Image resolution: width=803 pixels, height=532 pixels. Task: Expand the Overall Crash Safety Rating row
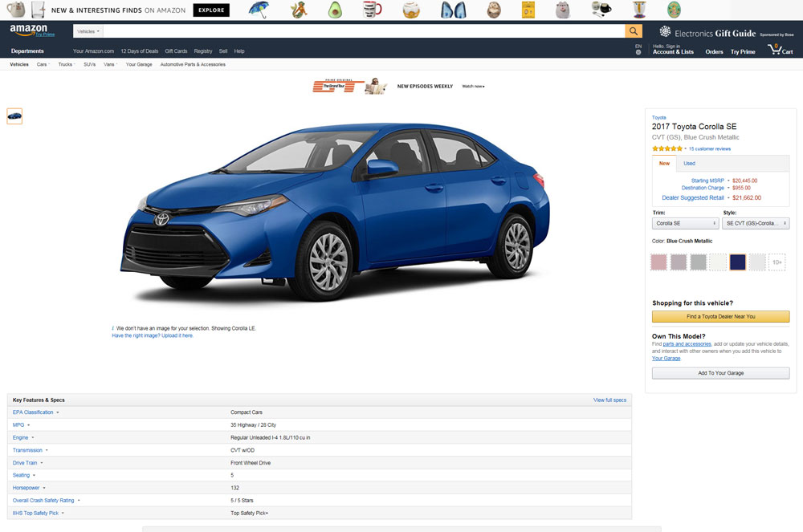coord(46,500)
